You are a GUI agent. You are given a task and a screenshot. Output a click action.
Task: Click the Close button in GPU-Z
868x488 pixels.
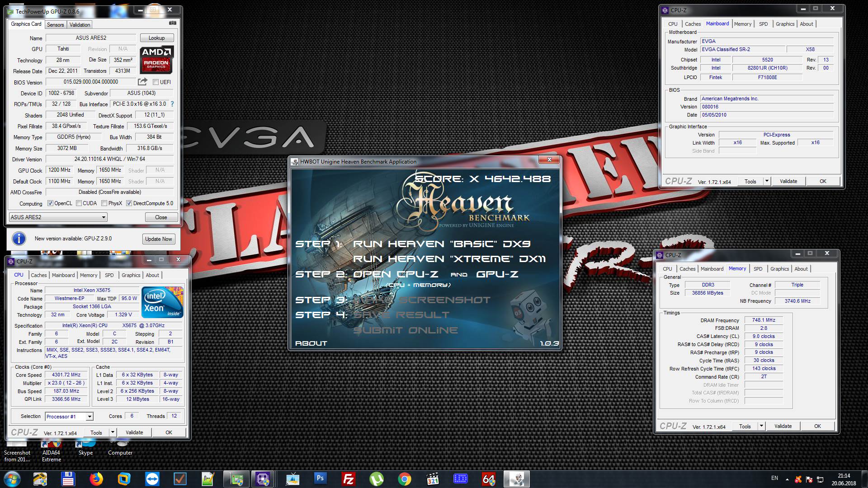coord(161,217)
